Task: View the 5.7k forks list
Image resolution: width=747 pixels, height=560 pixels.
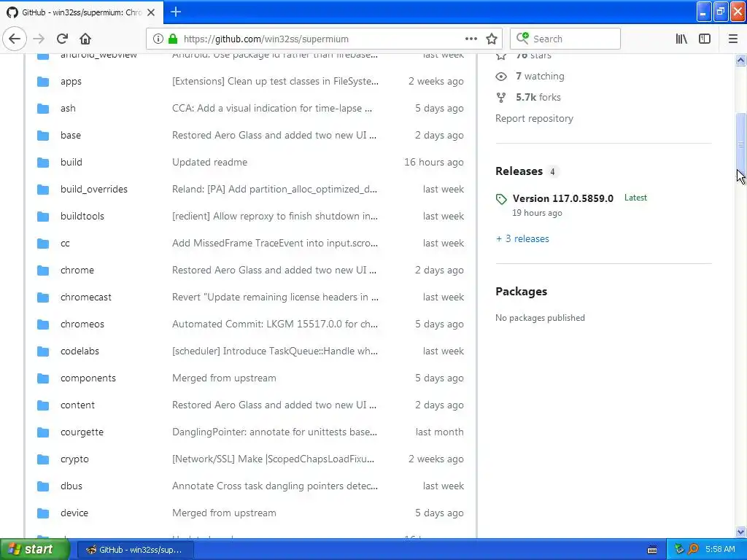Action: (538, 97)
